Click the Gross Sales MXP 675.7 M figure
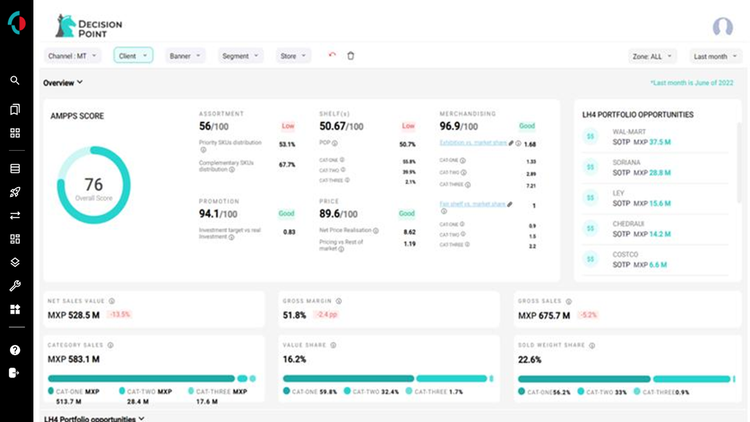The image size is (750, 422). pyautogui.click(x=544, y=315)
